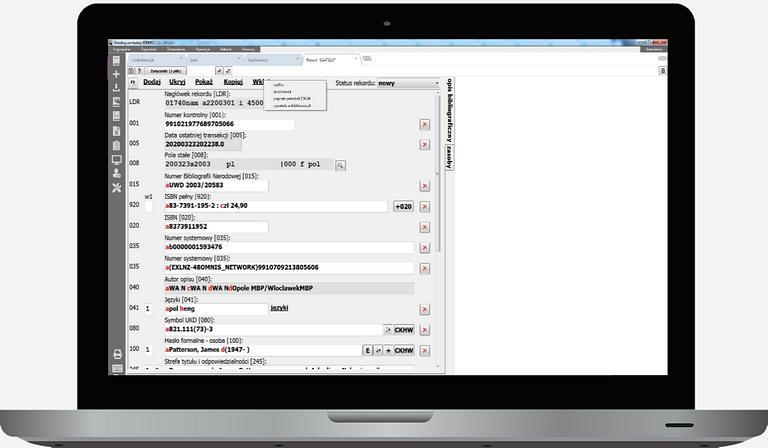
Task: Delete field 001 with red X button
Action: (424, 124)
